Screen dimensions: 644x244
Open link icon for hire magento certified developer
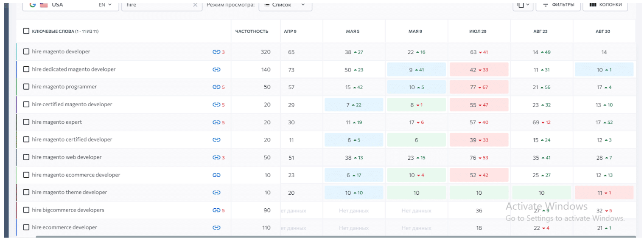[x=216, y=139]
